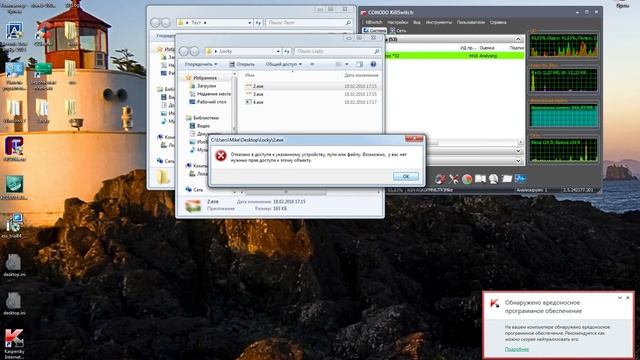Open the KillSwitch menu in the menu bar
This screenshot has height=360, width=640.
(x=374, y=22)
